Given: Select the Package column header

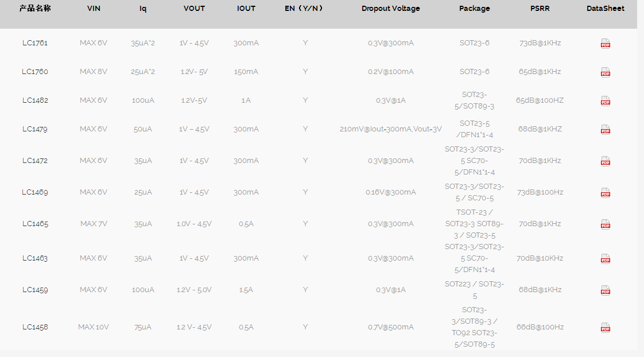Looking at the screenshot, I should tap(474, 8).
